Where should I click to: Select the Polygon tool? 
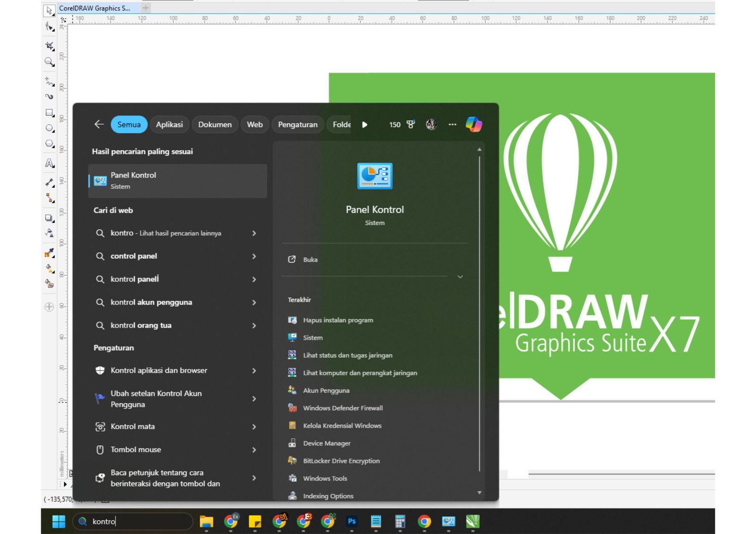[x=49, y=143]
